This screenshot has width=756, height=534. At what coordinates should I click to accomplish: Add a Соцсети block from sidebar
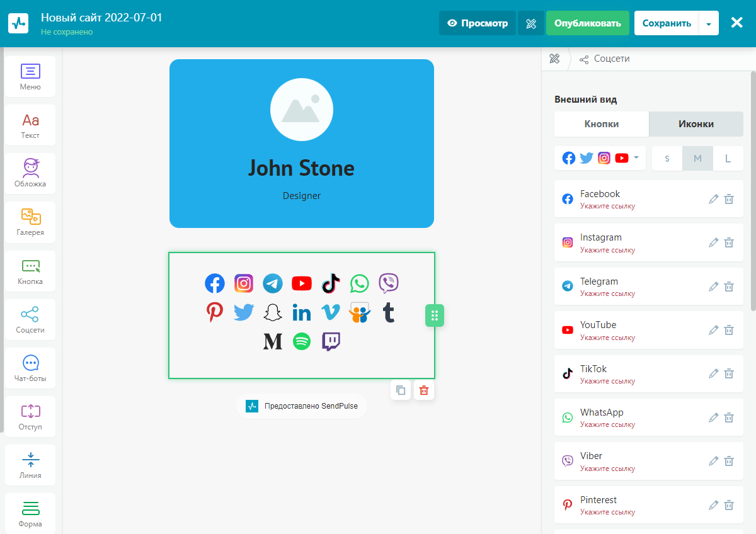(x=30, y=320)
